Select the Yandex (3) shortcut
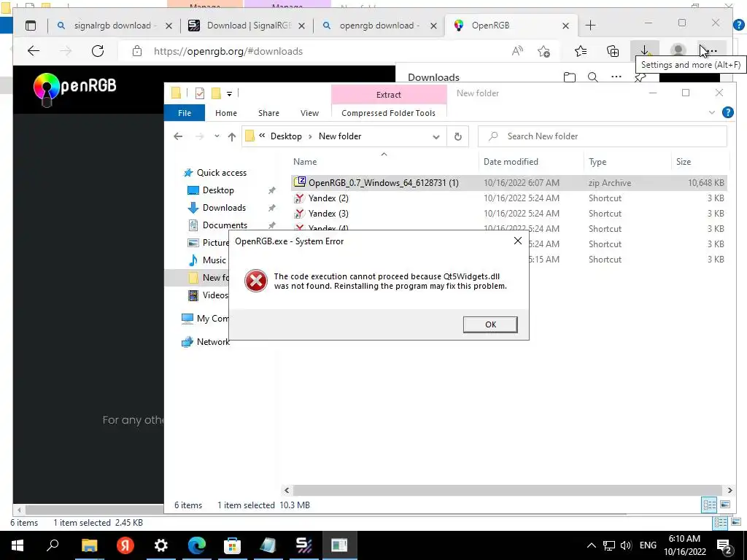This screenshot has height=560, width=747. pyautogui.click(x=328, y=214)
